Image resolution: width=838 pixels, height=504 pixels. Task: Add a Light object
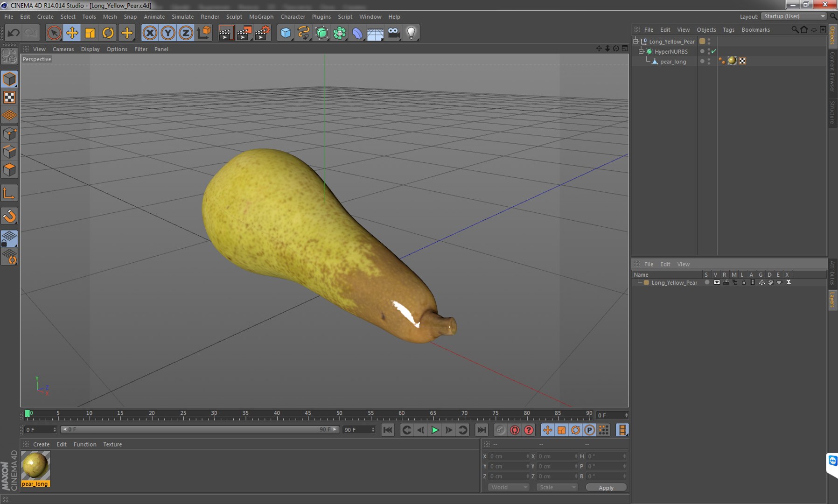tap(411, 33)
